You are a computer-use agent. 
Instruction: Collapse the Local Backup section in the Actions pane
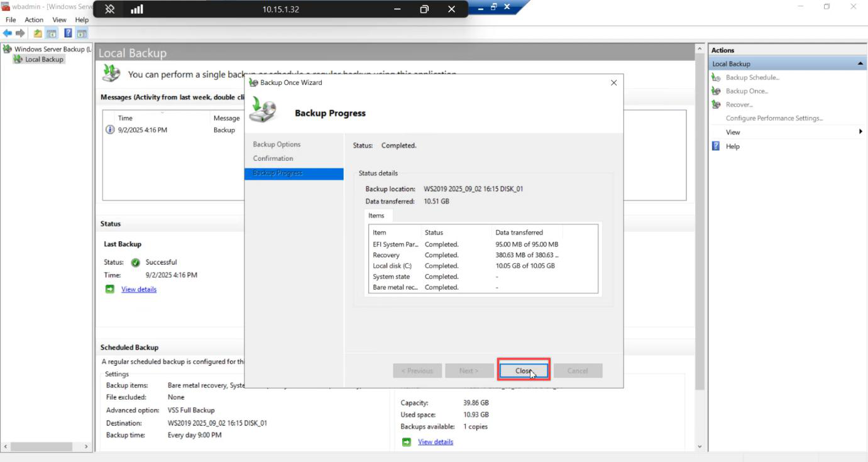[860, 63]
